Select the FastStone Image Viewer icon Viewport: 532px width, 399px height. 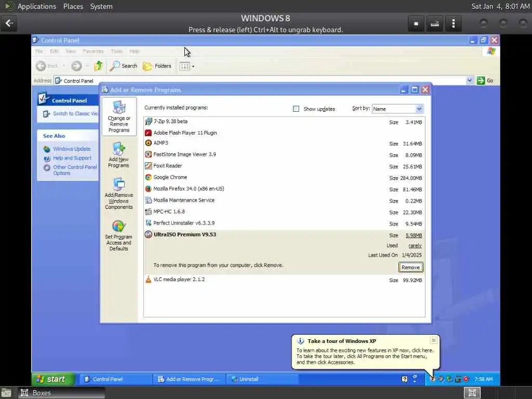click(x=148, y=154)
